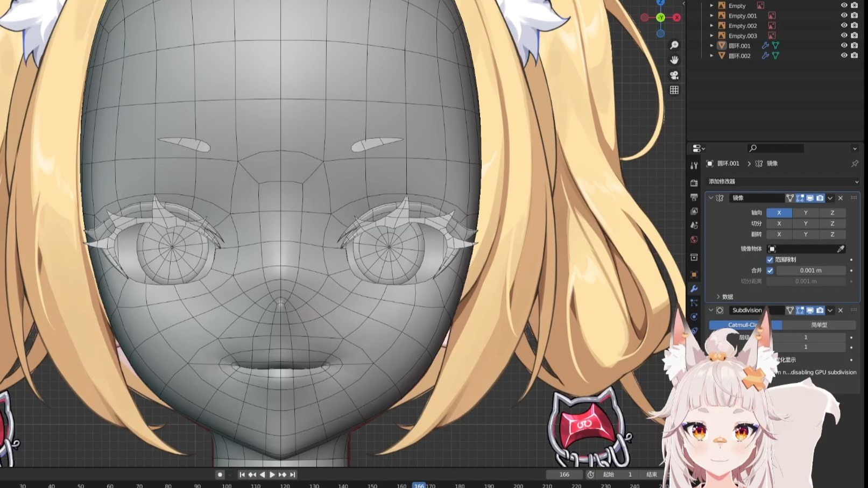Toggle camera view with the camera icon
Screen dimensions: 868x488
[674, 75]
